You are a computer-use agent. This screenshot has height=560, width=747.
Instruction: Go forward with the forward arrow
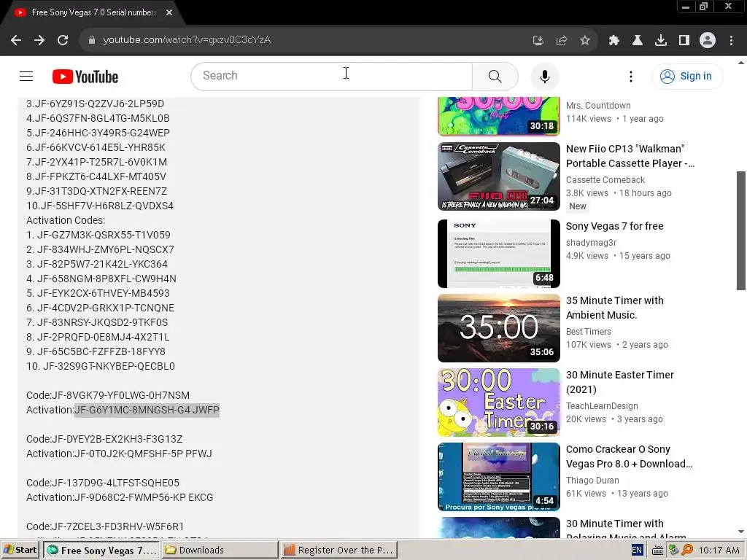coord(39,40)
